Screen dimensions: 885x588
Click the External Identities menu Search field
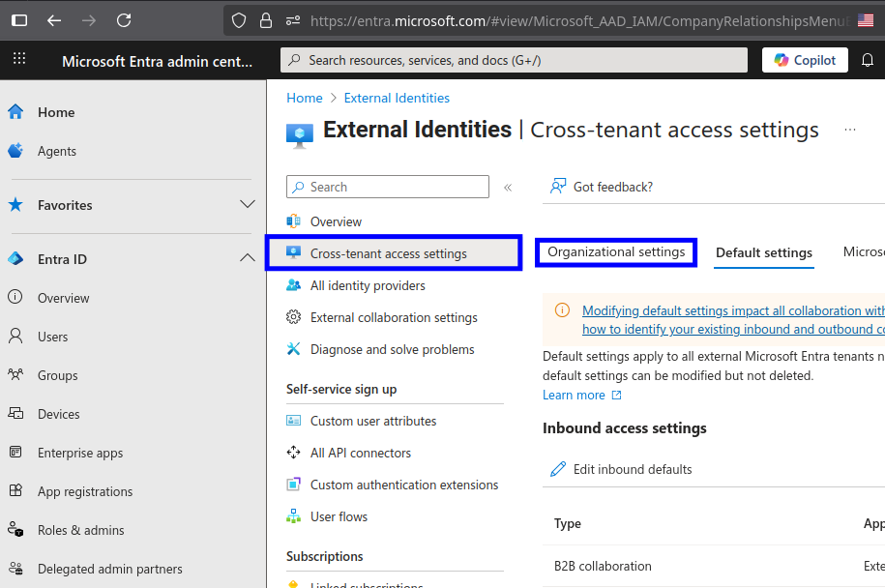click(387, 187)
